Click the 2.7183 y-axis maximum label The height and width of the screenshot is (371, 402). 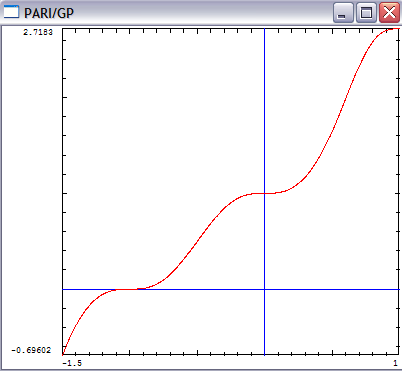pos(38,32)
